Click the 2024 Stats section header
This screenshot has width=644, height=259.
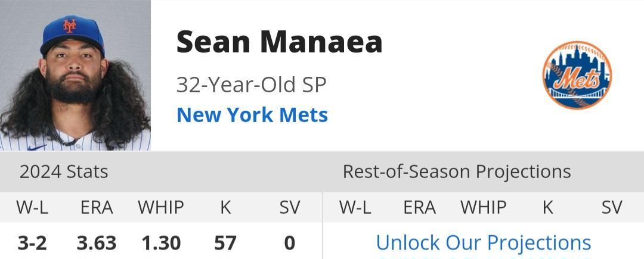(x=64, y=171)
